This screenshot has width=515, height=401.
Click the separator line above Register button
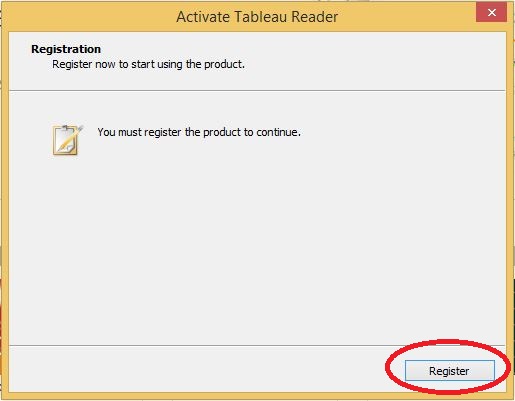point(257,345)
